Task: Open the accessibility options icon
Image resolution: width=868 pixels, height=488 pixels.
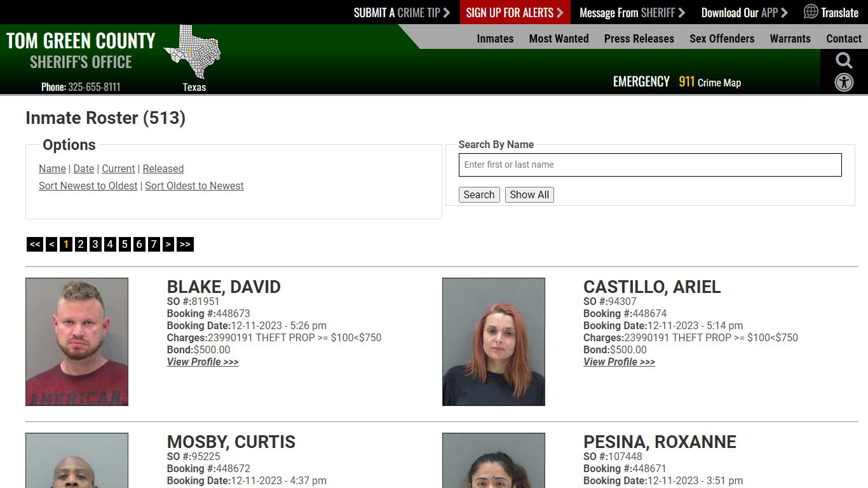Action: pos(844,83)
